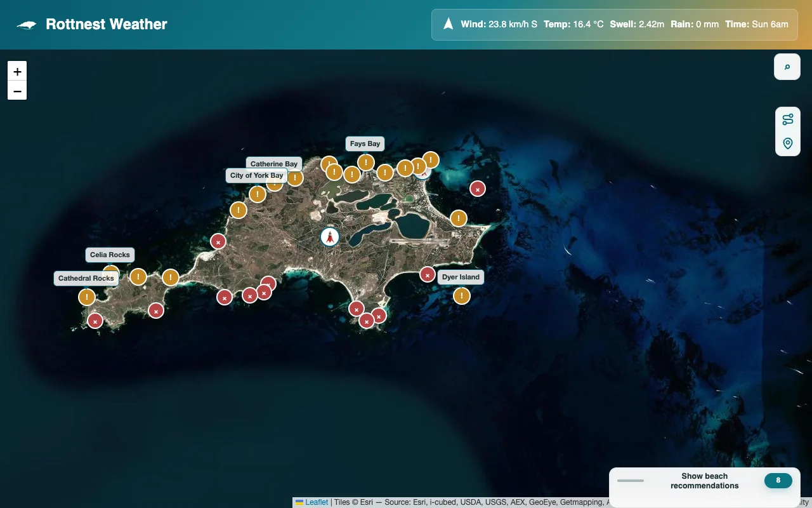Screen dimensions: 812x508
Task: Open the search magnifier button
Action: [x=787, y=67]
